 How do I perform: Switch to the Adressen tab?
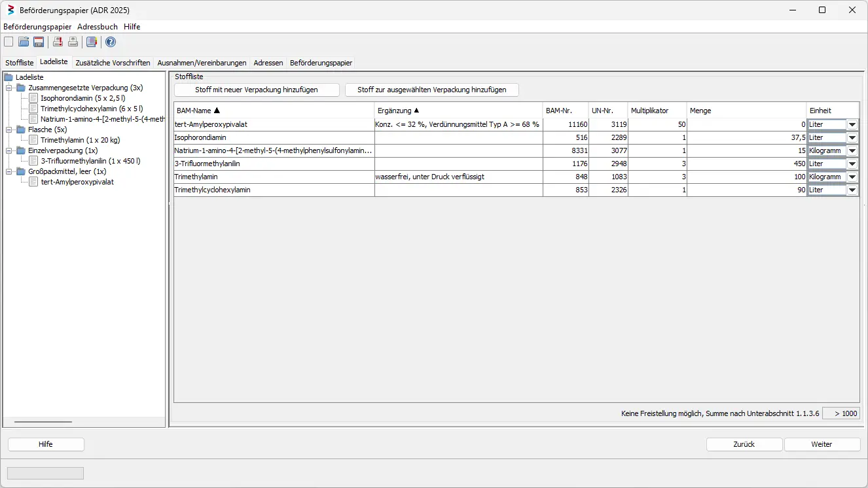click(268, 63)
